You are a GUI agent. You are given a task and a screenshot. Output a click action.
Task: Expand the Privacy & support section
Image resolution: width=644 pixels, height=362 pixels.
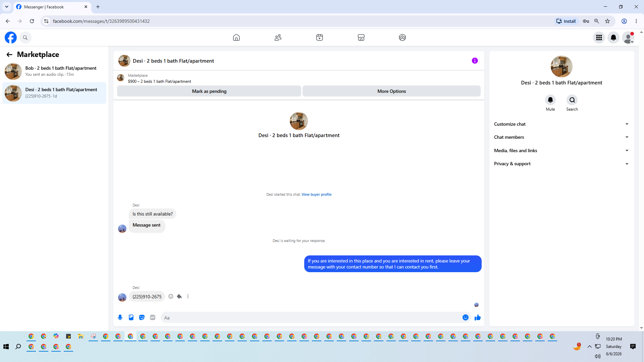point(561,164)
